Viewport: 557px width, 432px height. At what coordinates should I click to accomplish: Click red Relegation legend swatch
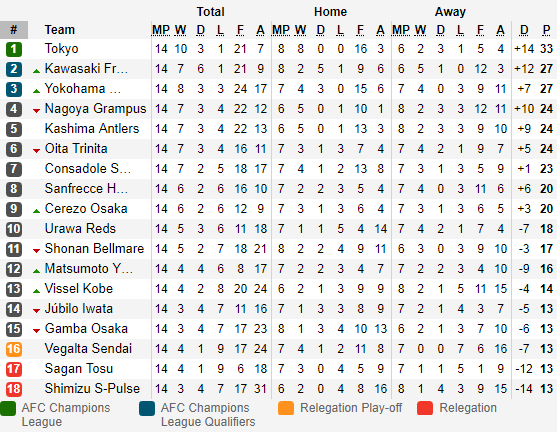point(425,409)
